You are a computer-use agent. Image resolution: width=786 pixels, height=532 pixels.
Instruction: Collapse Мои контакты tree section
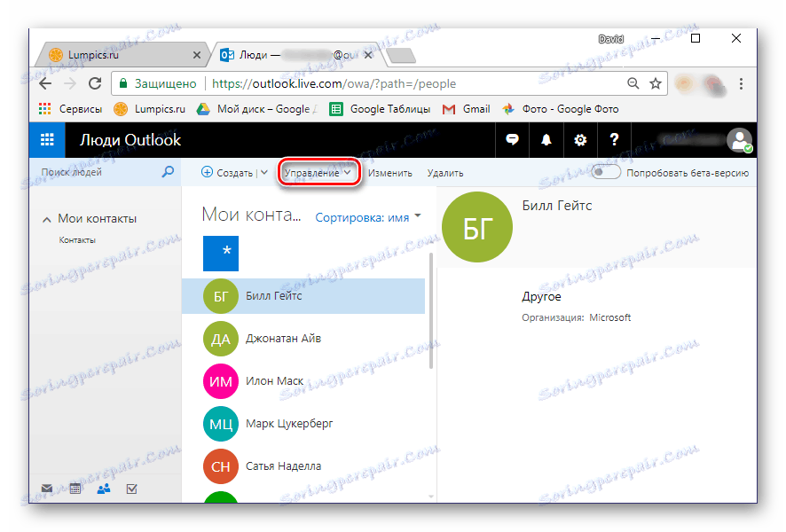click(x=47, y=219)
